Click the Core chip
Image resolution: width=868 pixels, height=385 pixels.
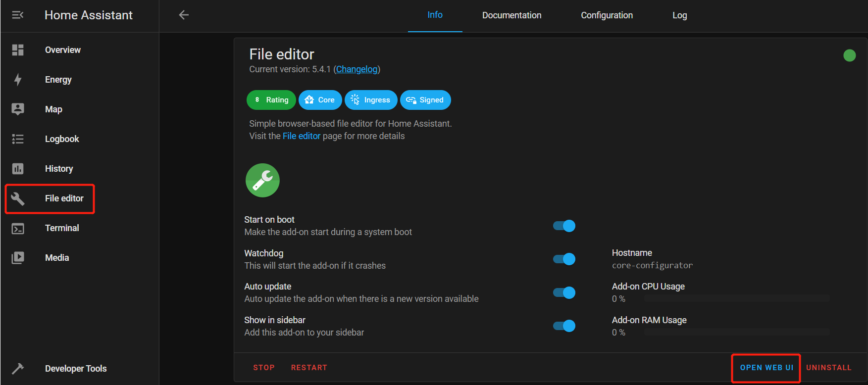[x=320, y=100]
